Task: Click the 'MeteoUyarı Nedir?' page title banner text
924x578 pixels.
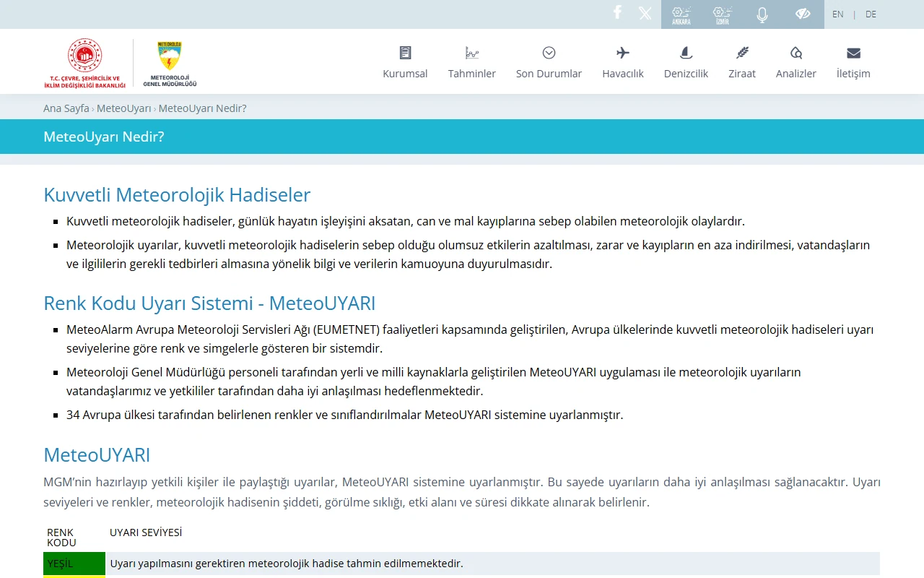Action: point(104,137)
